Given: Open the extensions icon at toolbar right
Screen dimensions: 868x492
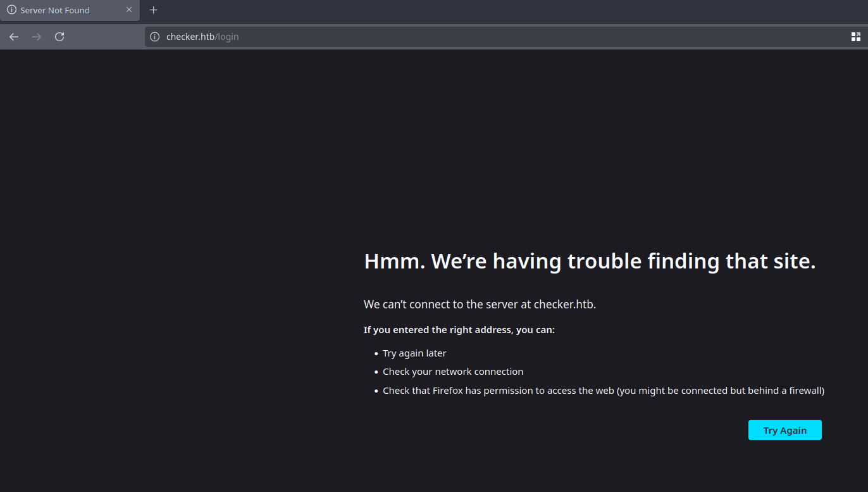Looking at the screenshot, I should pos(855,37).
